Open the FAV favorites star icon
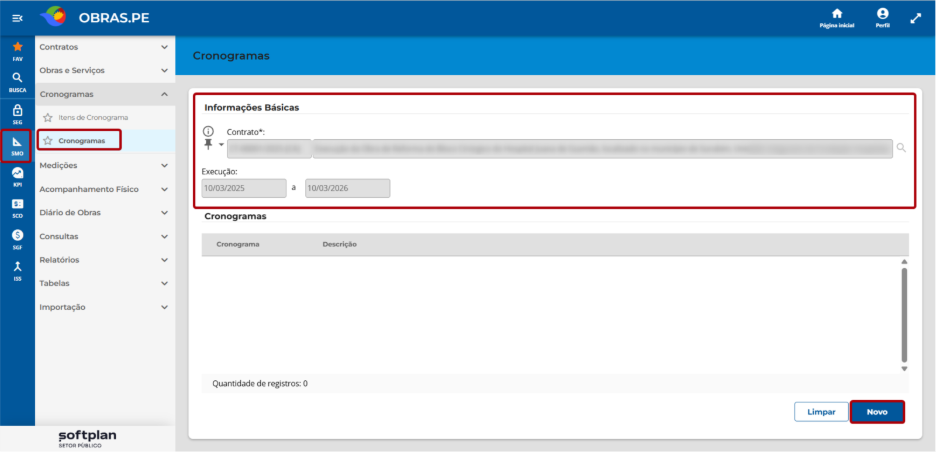 coord(17,47)
